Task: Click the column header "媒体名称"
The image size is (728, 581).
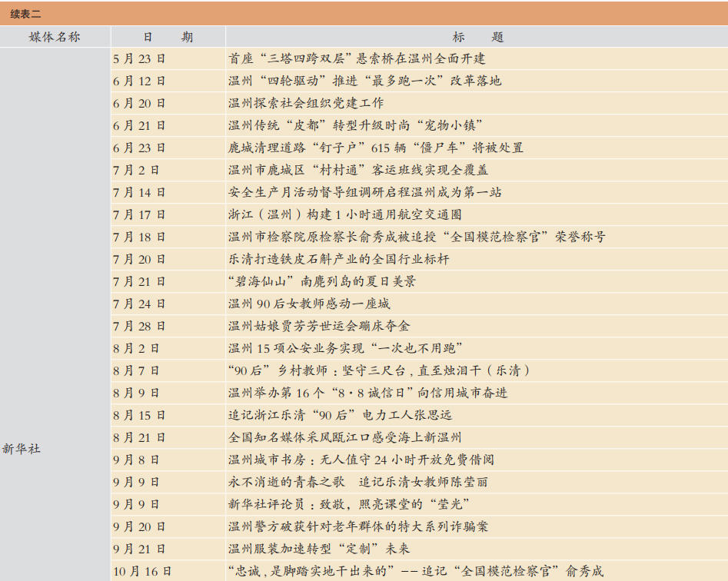Action: (x=55, y=37)
